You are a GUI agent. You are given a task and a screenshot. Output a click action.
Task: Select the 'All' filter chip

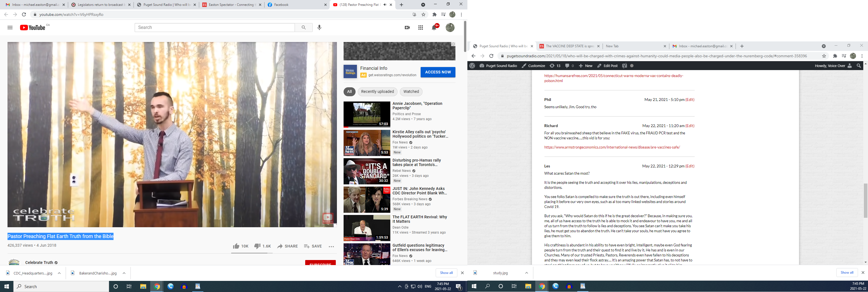[349, 91]
